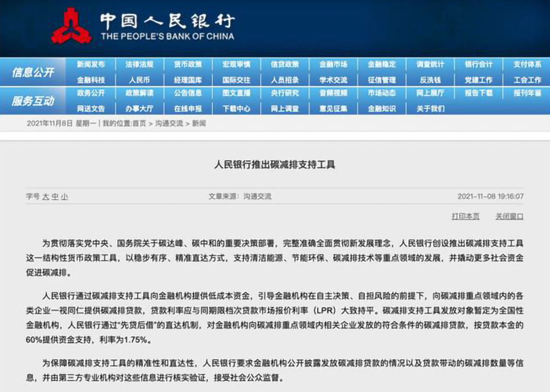The width and height of the screenshot is (550, 392).
Task: Select 政策解读 navigation link
Action: point(139,93)
